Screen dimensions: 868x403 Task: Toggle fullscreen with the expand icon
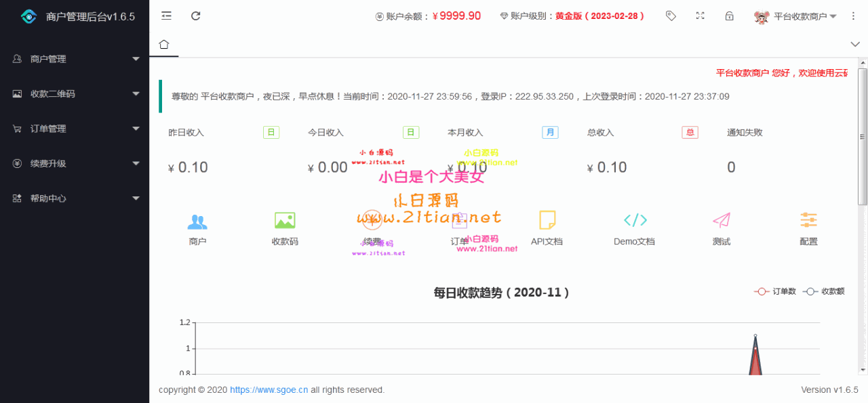click(701, 16)
